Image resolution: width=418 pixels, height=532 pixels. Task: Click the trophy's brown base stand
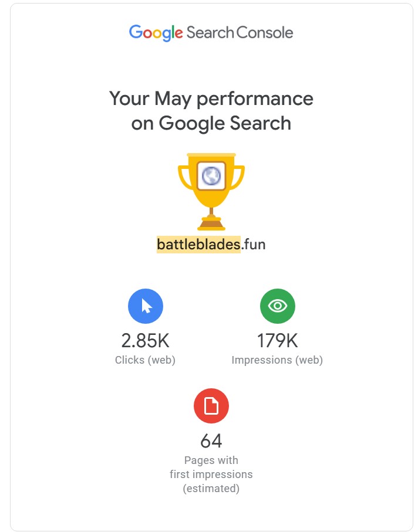coord(211,223)
